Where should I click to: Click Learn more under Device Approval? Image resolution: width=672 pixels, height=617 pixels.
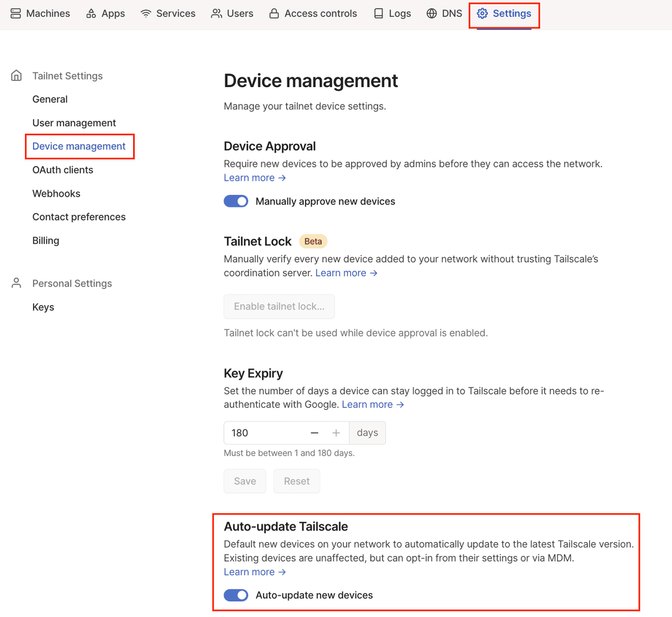point(249,177)
